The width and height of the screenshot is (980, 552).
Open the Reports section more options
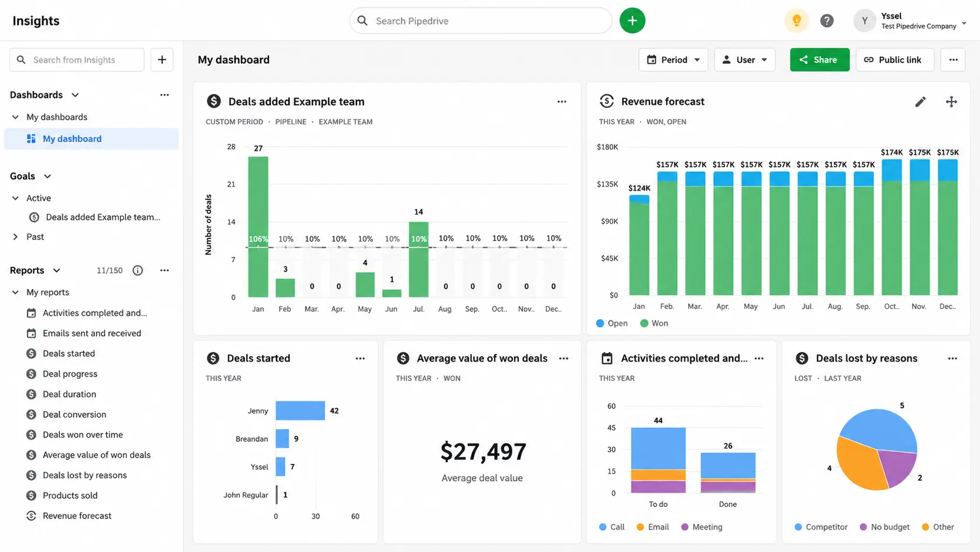point(164,270)
